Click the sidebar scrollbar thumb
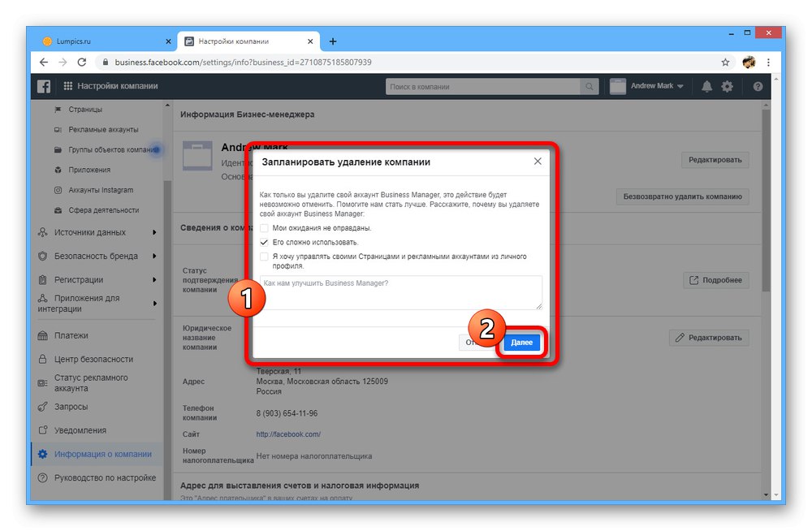Image resolution: width=812 pixels, height=531 pixels. 166,339
